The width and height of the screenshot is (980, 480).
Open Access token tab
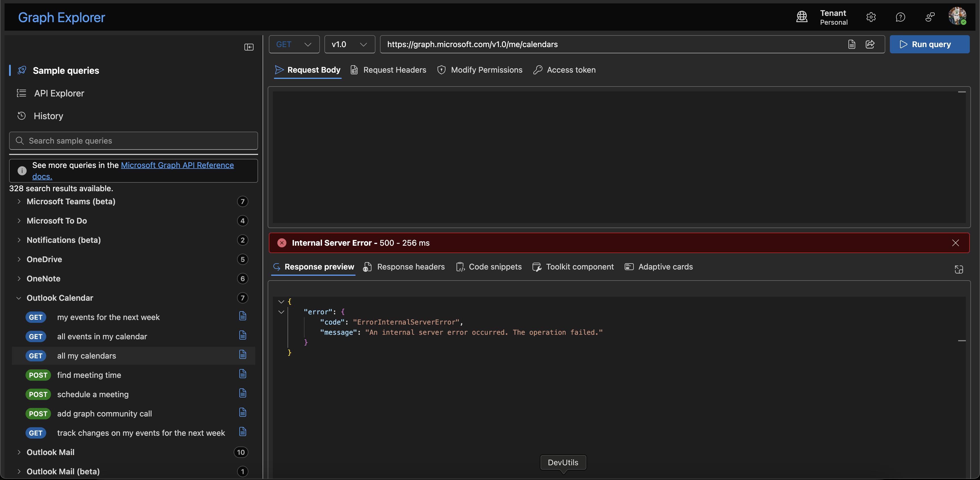pyautogui.click(x=565, y=70)
